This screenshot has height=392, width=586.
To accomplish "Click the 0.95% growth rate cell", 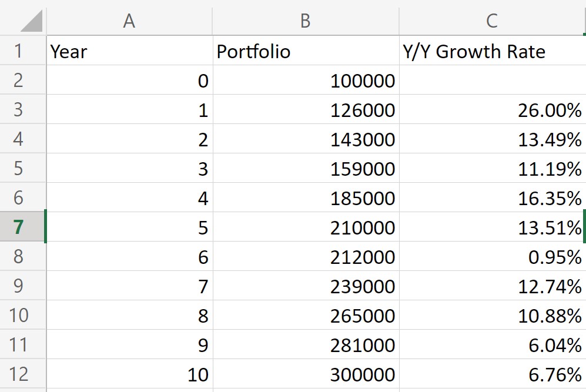I will coord(492,256).
